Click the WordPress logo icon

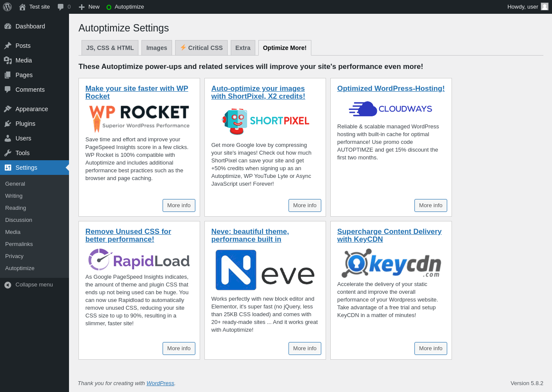tap(7, 7)
